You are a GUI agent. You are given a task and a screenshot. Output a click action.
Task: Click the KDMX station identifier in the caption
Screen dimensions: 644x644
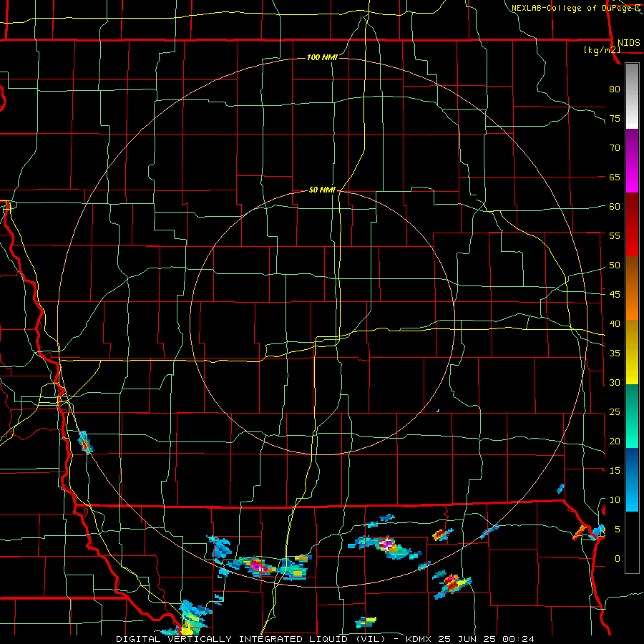pos(419,639)
